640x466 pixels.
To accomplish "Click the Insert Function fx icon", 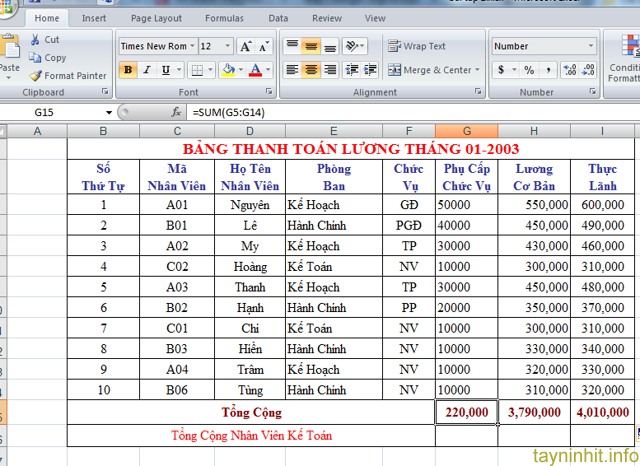I will [x=177, y=112].
